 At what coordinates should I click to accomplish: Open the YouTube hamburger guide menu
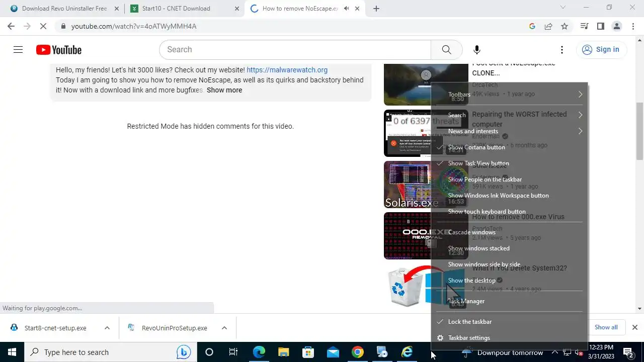(x=18, y=49)
